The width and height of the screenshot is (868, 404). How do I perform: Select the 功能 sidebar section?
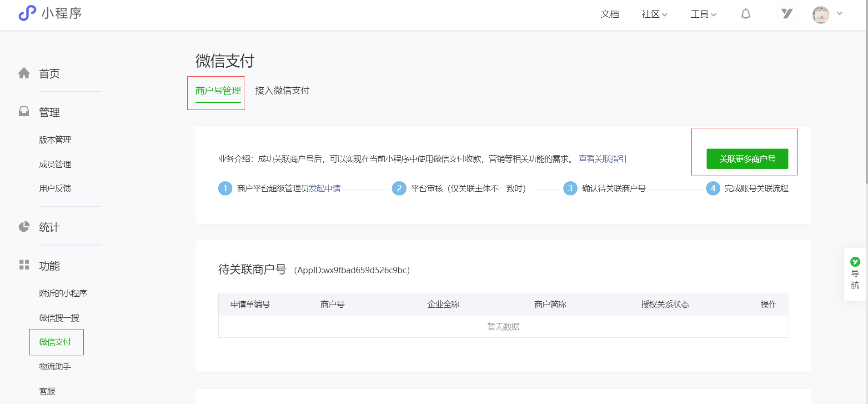49,266
